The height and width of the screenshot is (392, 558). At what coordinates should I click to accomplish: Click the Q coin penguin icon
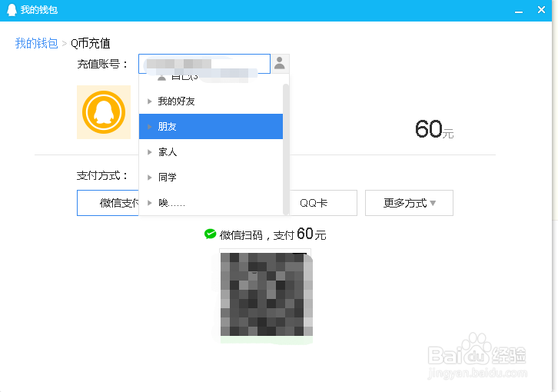click(x=104, y=112)
